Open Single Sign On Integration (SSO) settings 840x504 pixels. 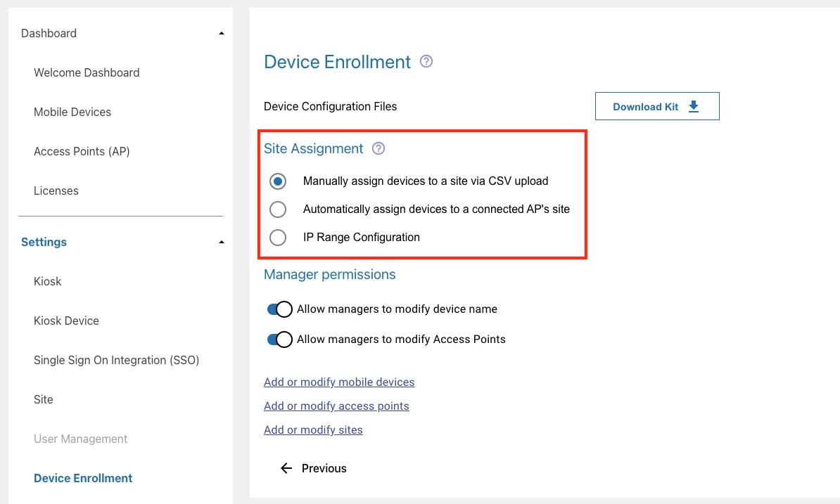pyautogui.click(x=117, y=360)
